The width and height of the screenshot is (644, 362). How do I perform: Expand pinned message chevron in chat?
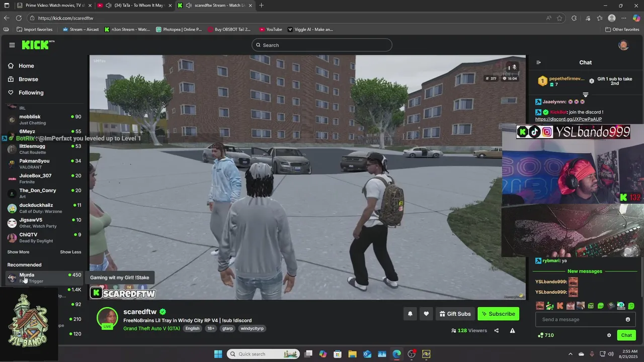[x=585, y=95]
